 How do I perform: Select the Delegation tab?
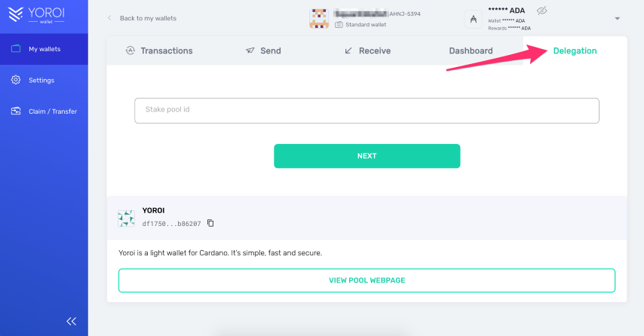575,51
